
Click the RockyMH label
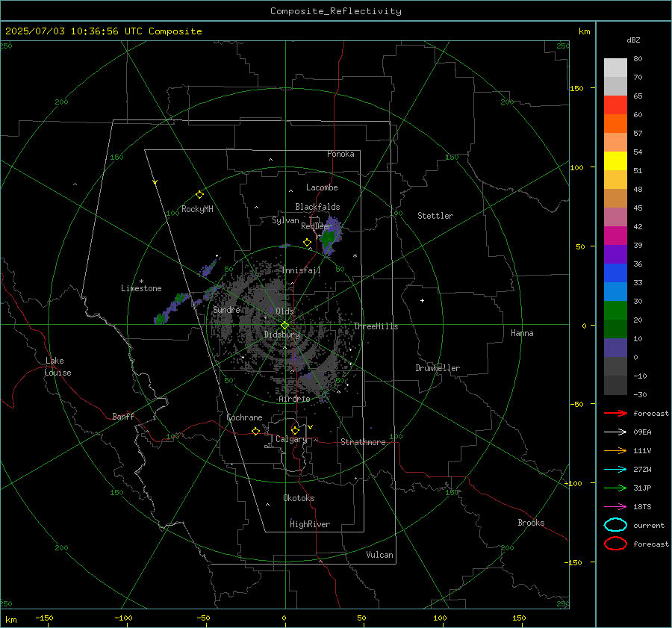(197, 209)
